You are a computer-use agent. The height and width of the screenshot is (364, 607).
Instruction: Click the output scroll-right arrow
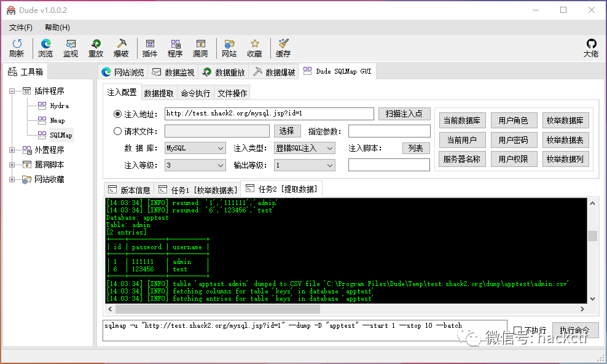click(x=582, y=309)
